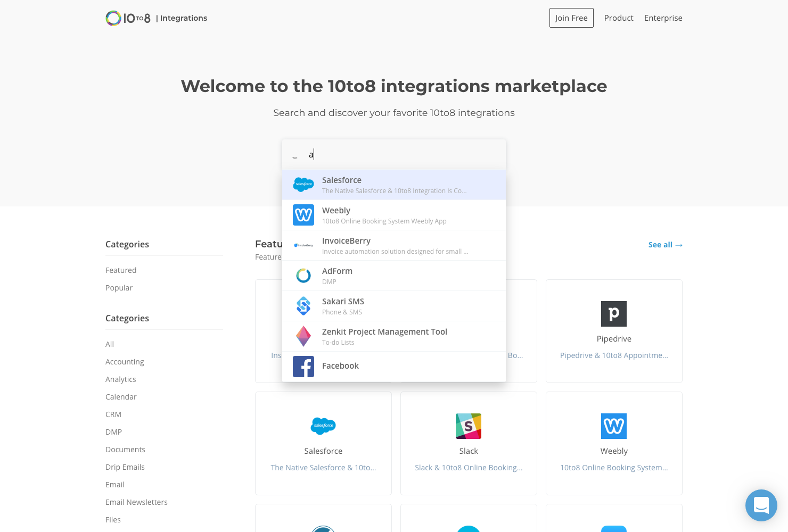Click the 10to8 logo in header
Screen dimensions: 788x532
point(128,18)
